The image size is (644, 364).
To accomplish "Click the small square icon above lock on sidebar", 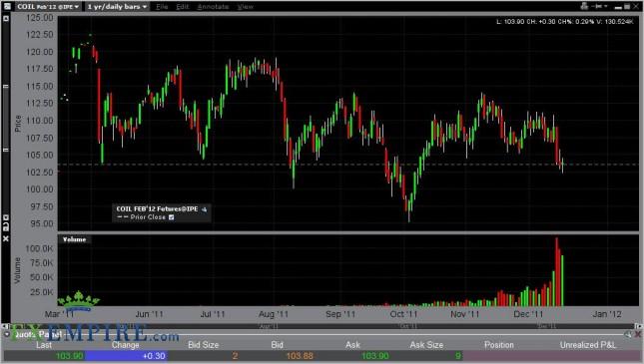I will (6, 217).
